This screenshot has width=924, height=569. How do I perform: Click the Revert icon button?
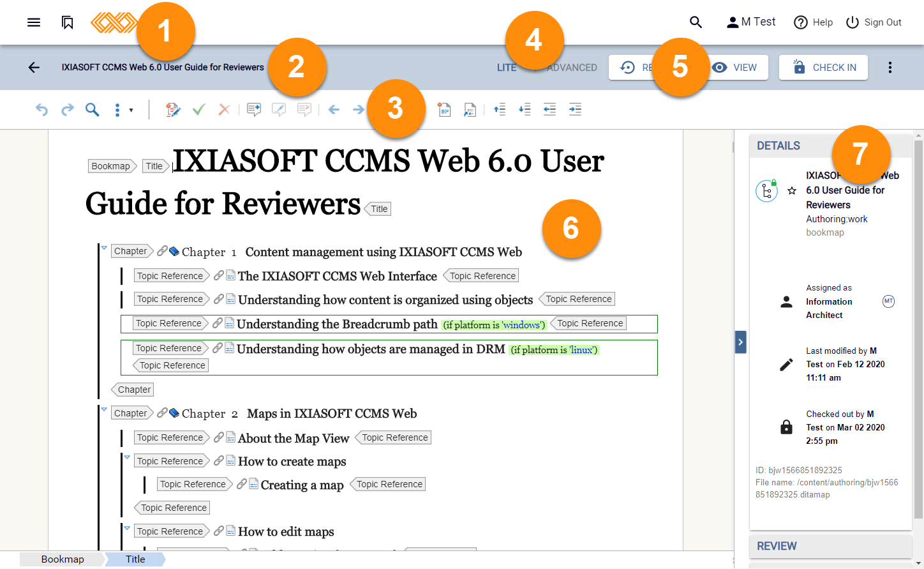(628, 67)
